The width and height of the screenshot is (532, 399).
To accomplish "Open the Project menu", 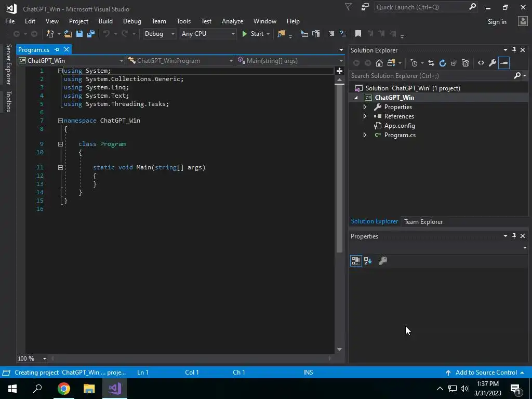I will tap(78, 21).
